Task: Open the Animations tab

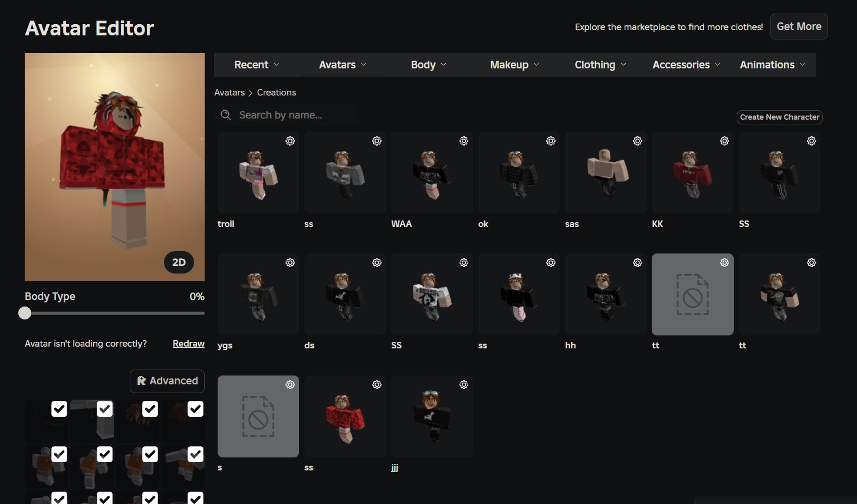Action: [773, 65]
